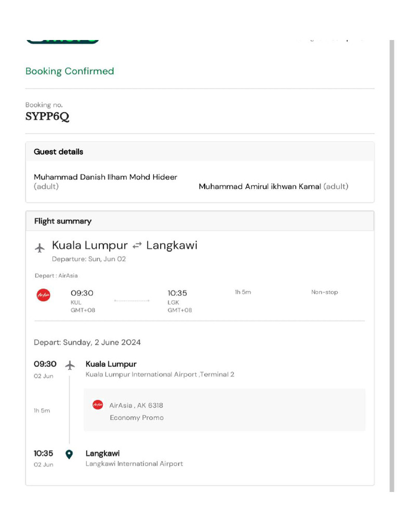Click the Economy Promo fare label

coord(137,417)
